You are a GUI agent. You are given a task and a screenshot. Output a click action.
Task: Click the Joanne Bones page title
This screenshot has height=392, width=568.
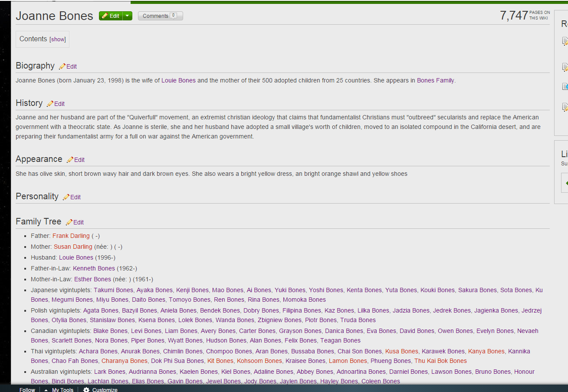pyautogui.click(x=54, y=16)
